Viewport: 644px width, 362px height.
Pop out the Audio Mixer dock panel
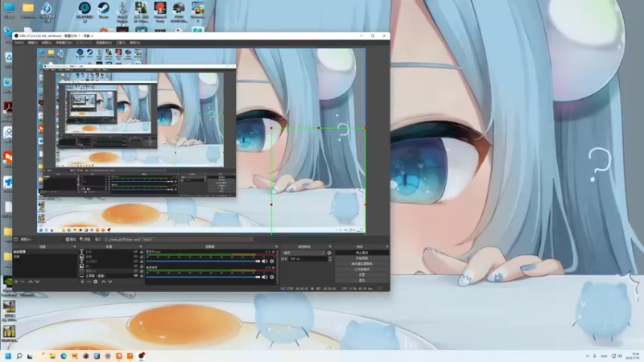[276, 247]
